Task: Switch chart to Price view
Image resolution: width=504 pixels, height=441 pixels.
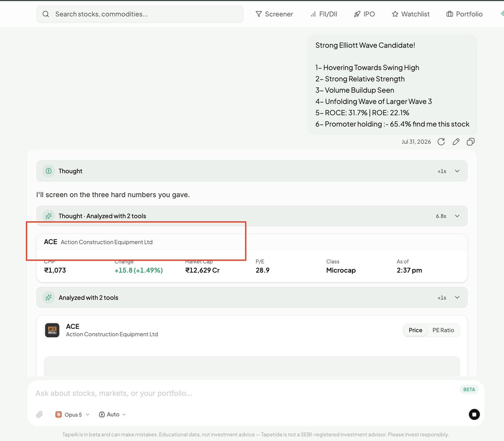Action: pyautogui.click(x=415, y=330)
